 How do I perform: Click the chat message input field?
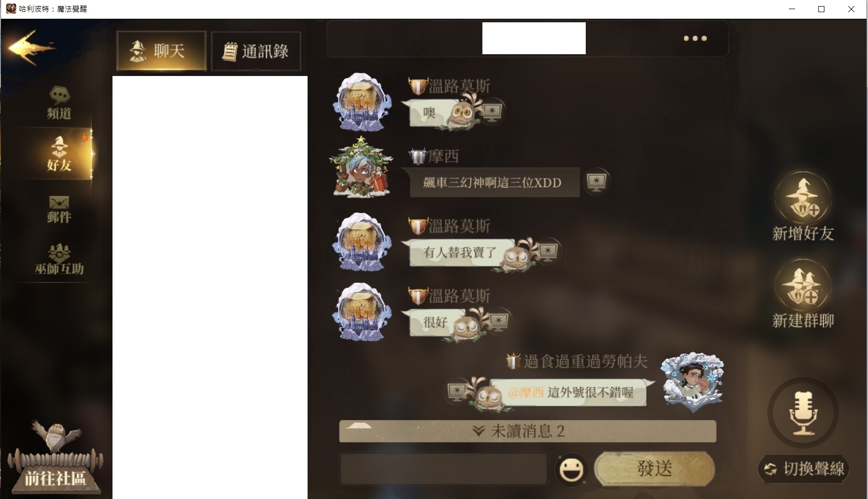444,469
